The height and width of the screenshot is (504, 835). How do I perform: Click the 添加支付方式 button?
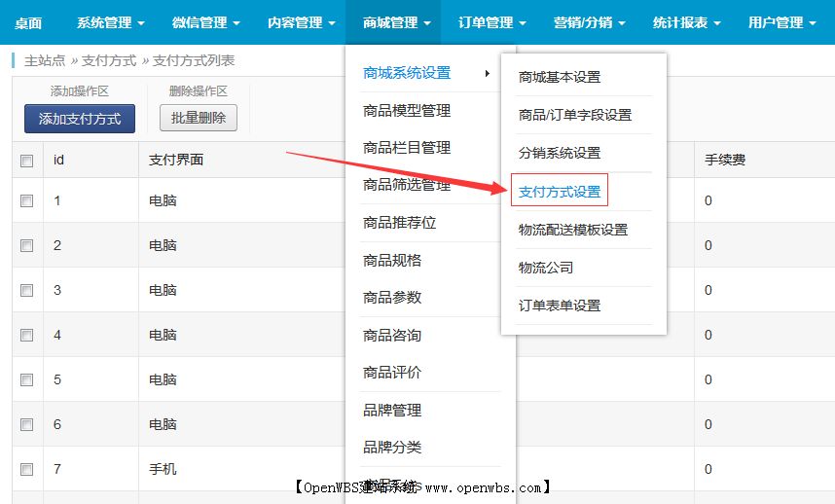tap(80, 119)
